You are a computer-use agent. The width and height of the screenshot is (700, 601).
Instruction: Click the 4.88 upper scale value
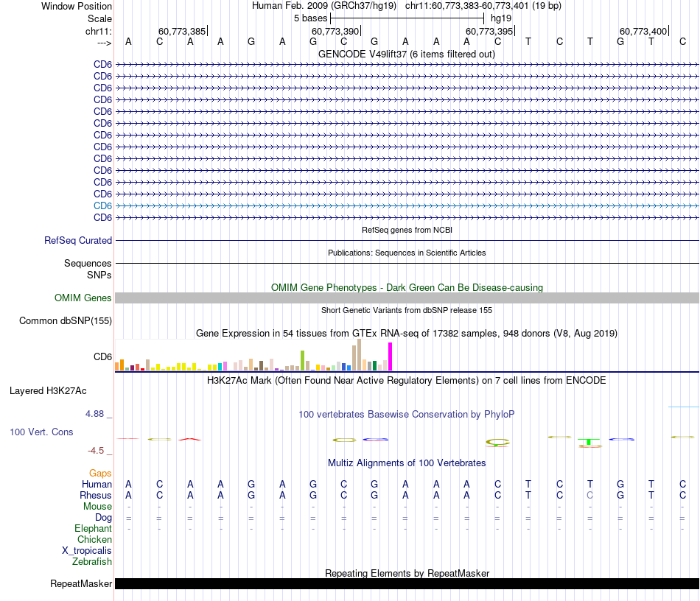pos(94,414)
